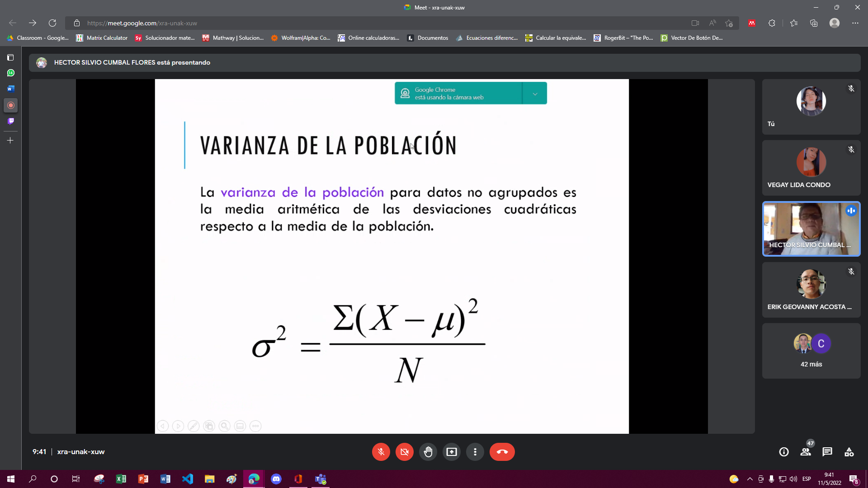Open the activities icon in Meet
The width and height of the screenshot is (868, 488).
pos(849,452)
